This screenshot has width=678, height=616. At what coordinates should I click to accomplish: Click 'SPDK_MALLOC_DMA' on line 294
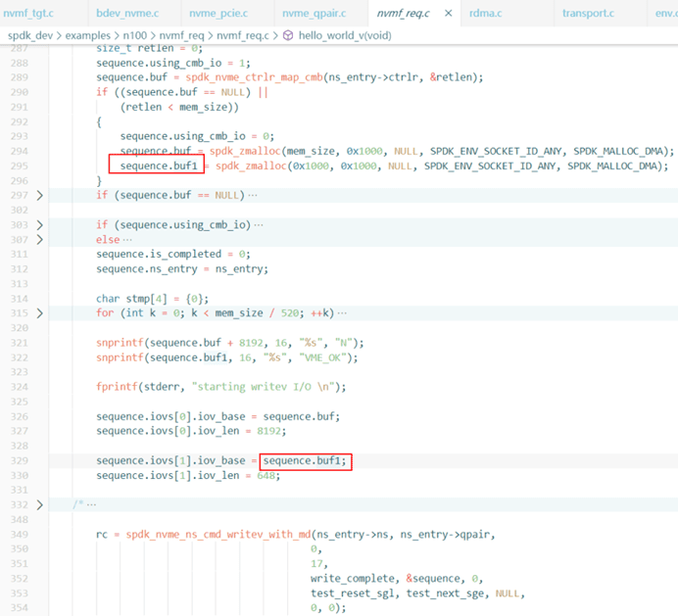coord(620,151)
